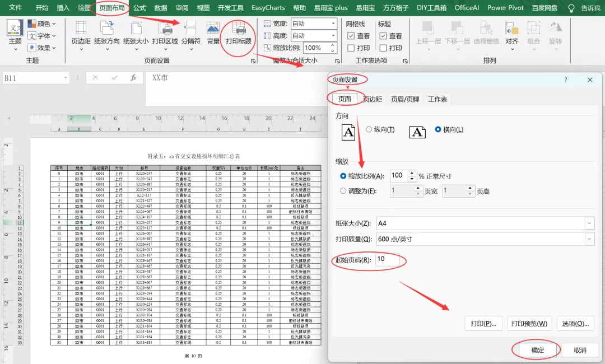The image size is (605, 364).
Task: Dismiss dialog with the 取消 button
Action: coord(580,350)
